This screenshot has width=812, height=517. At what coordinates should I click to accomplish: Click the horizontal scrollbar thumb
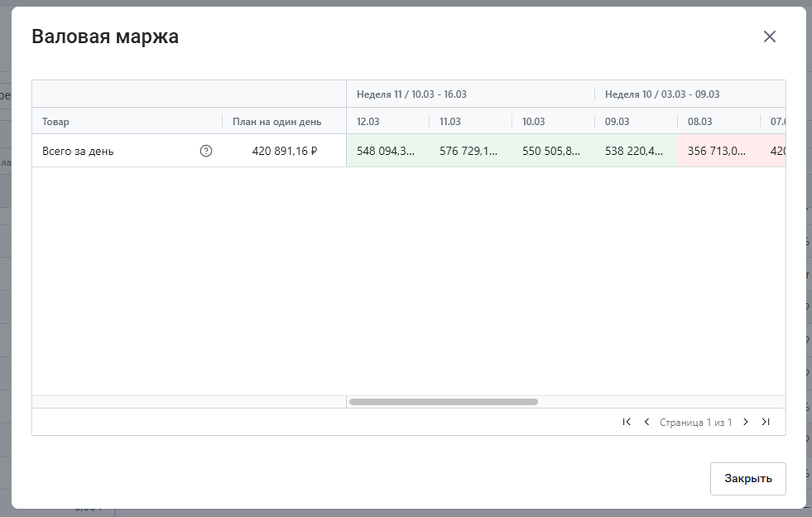(443, 401)
